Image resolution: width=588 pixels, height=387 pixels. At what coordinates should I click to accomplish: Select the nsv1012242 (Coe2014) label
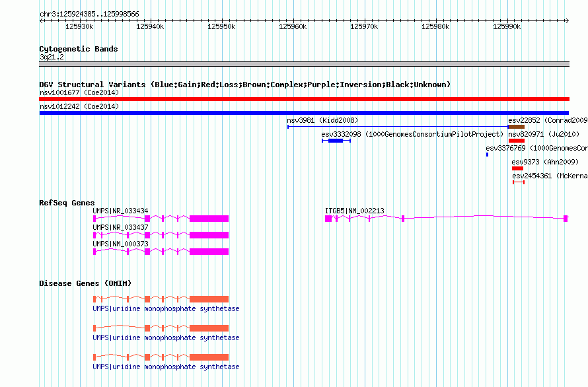click(x=79, y=106)
